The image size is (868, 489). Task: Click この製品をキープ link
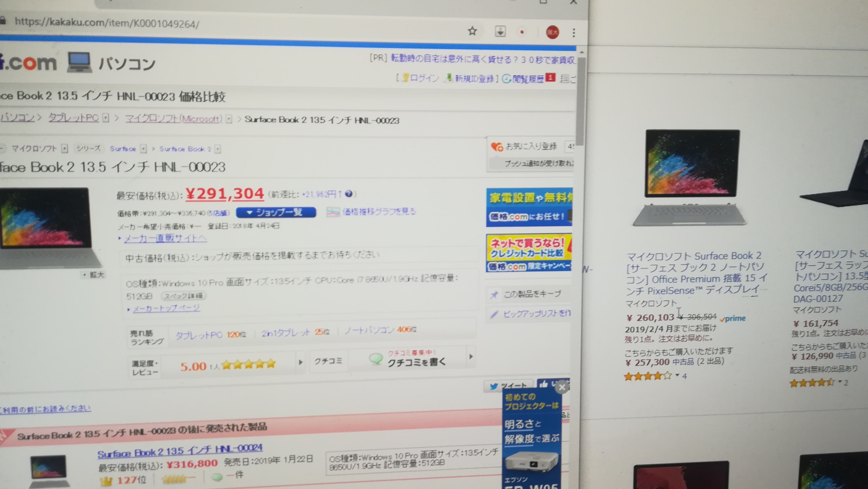[x=532, y=294]
